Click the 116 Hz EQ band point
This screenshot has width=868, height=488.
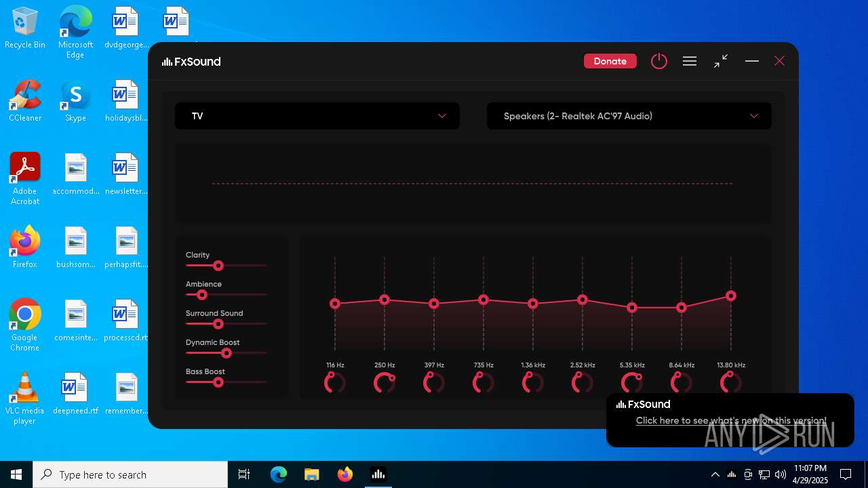pyautogui.click(x=335, y=304)
